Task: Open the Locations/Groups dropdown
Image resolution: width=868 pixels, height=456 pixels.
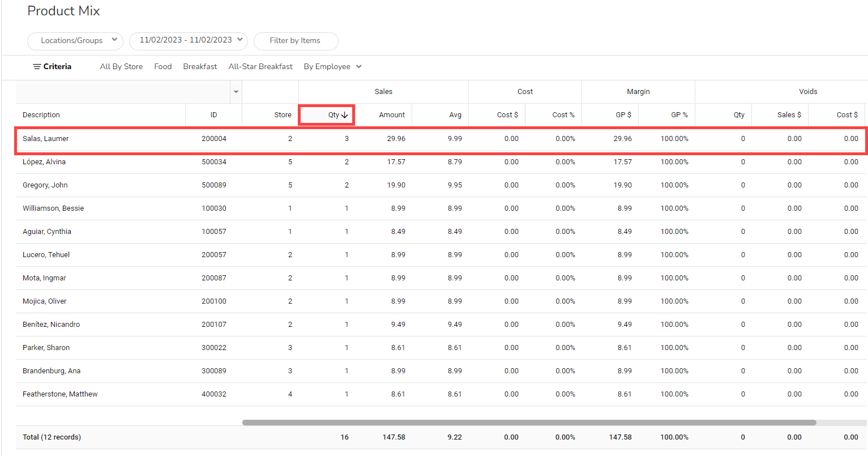Action: (75, 41)
